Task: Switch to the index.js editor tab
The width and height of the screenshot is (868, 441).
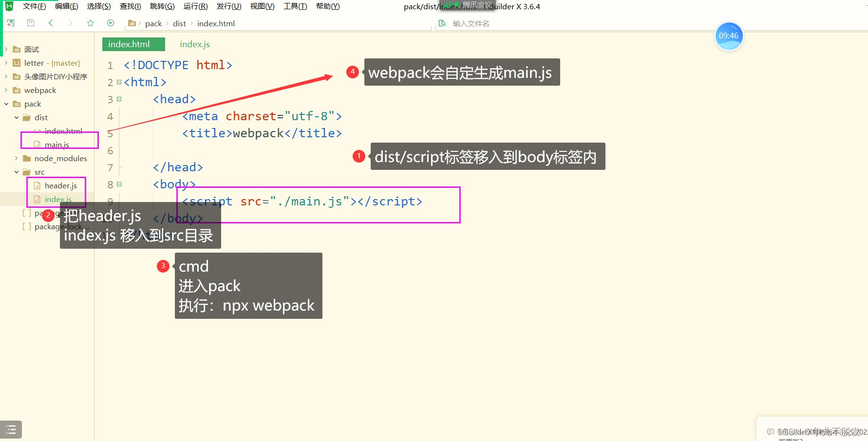Action: (x=195, y=44)
